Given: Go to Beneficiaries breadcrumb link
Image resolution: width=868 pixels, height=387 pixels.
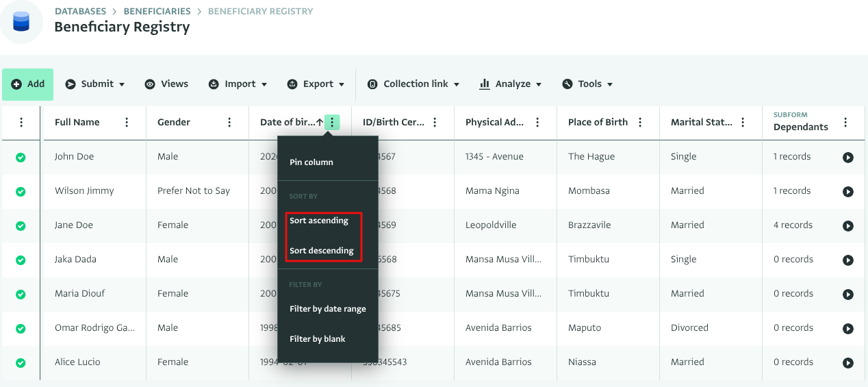Looking at the screenshot, I should (157, 12).
